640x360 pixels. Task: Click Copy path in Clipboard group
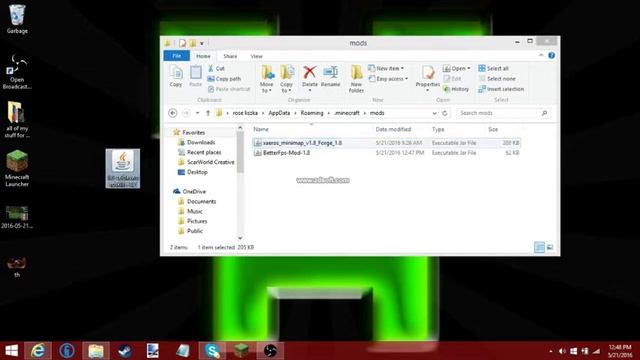tap(224, 79)
